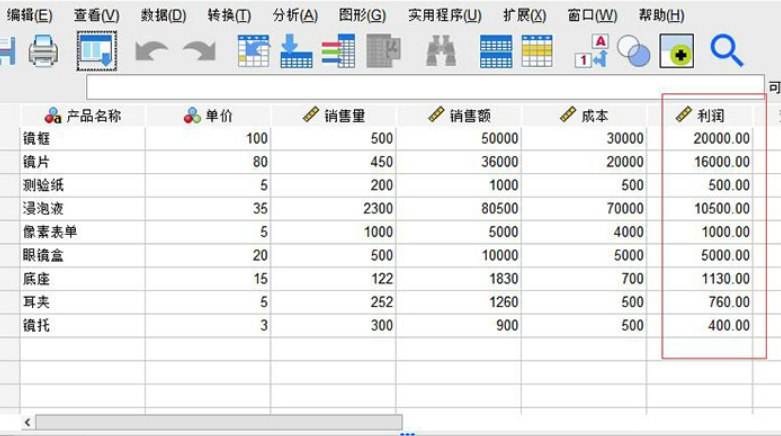Click the cell editor input bar
Image resolution: width=781 pixels, height=436 pixels.
coord(425,88)
